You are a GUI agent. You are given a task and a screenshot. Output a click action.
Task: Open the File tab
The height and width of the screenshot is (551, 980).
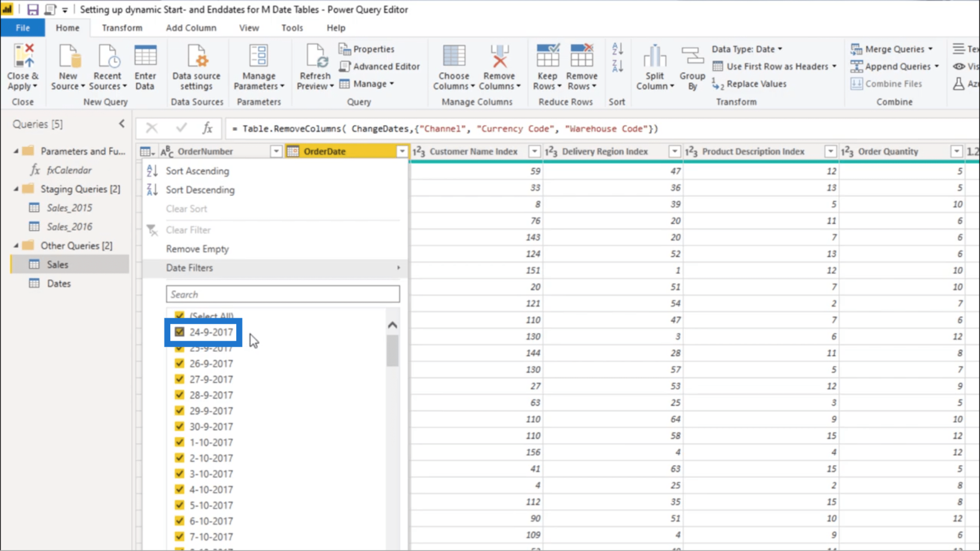(23, 27)
